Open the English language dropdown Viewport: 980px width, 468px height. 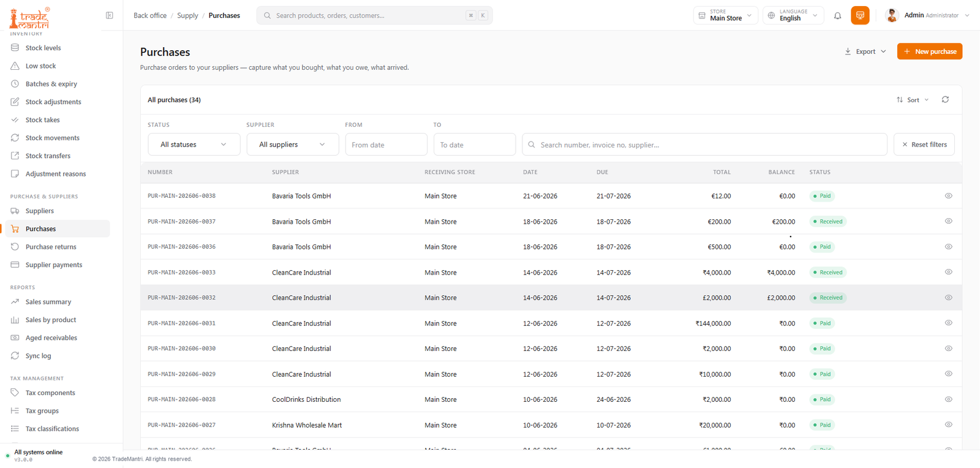click(793, 15)
